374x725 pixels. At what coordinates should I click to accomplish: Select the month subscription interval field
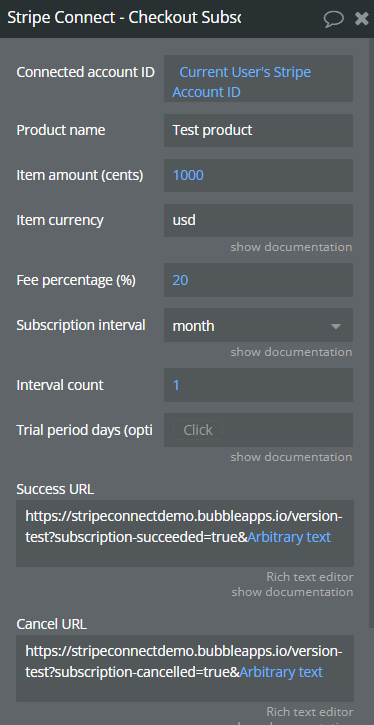[x=258, y=326]
